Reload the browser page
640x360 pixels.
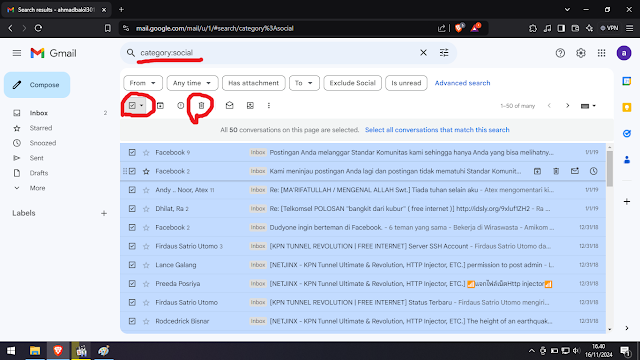(x=38, y=28)
